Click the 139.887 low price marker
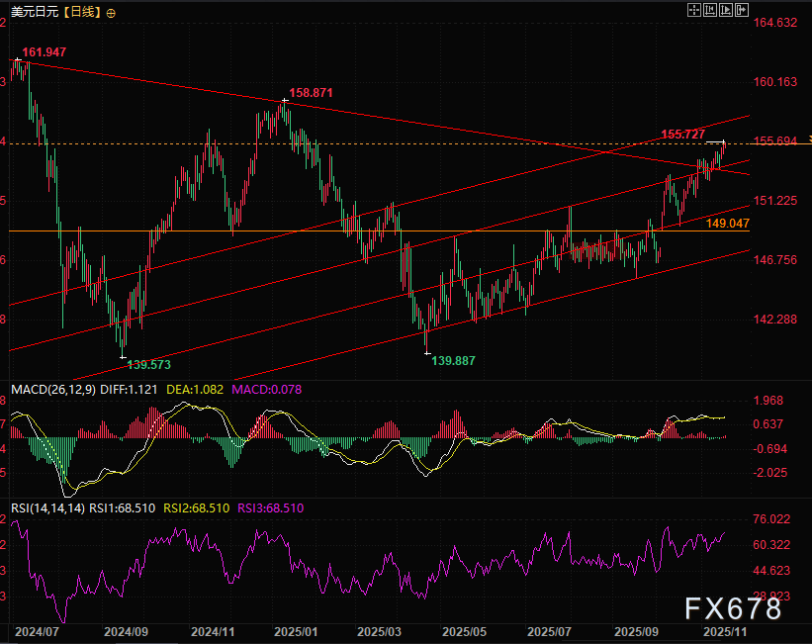This screenshot has width=812, height=644. [453, 361]
